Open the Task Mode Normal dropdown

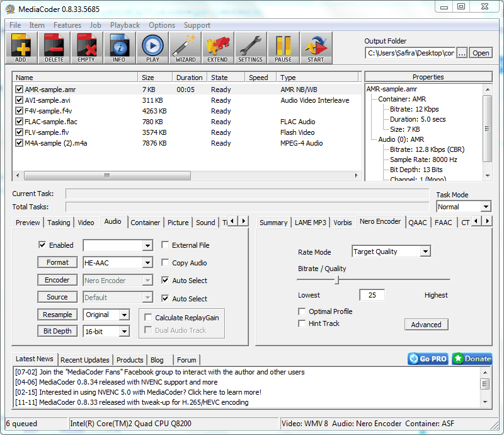point(486,207)
